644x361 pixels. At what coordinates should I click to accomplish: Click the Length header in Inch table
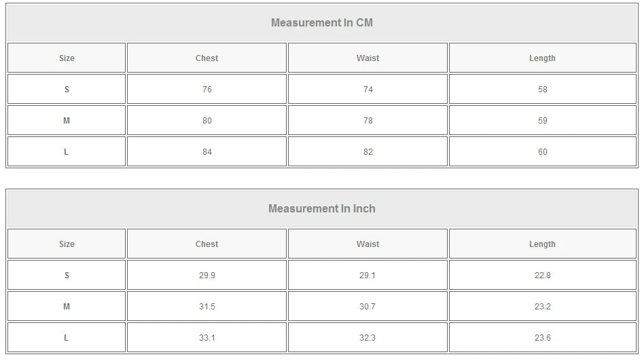(542, 244)
